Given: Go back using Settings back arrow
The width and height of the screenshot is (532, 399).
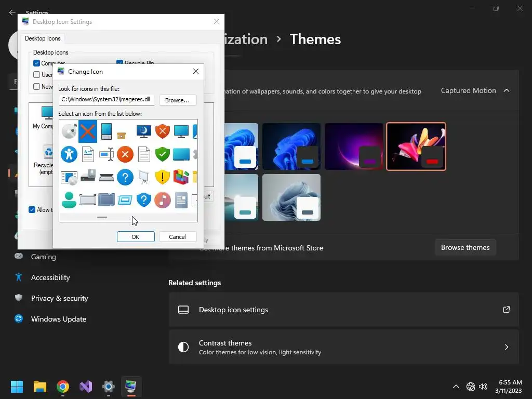Looking at the screenshot, I should (12, 12).
